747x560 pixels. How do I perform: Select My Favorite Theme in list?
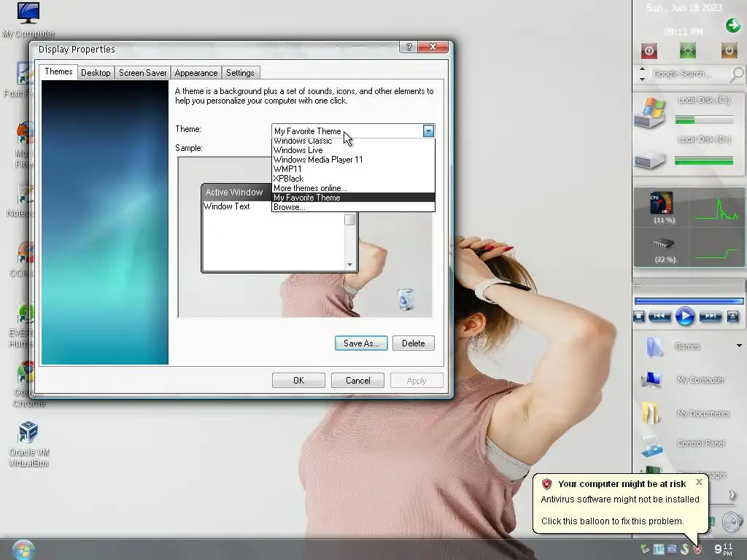(x=353, y=198)
